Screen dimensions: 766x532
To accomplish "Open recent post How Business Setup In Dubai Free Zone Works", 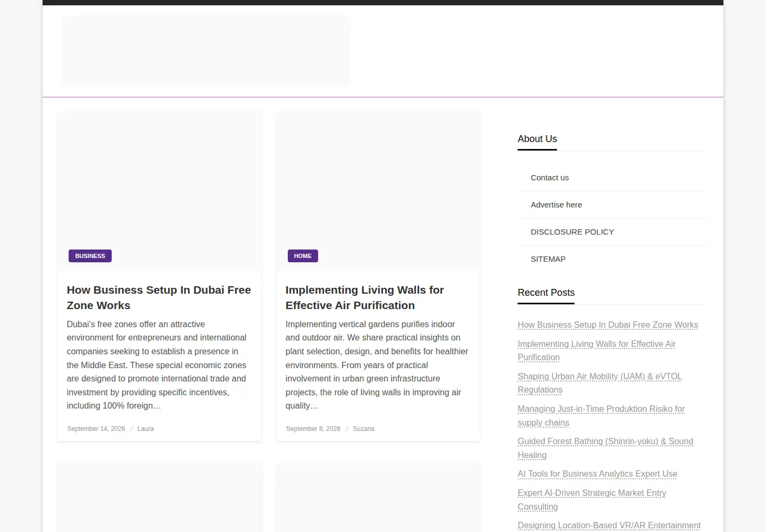I will coord(607,325).
